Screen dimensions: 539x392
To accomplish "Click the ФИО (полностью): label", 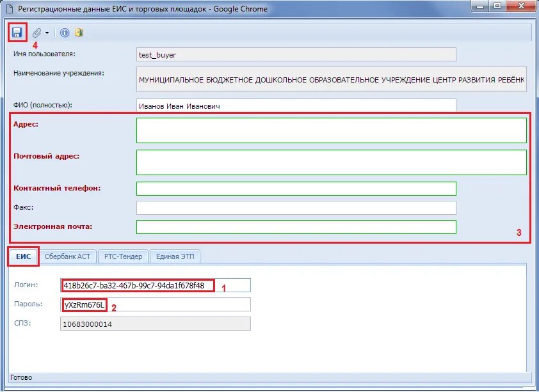I will pyautogui.click(x=43, y=105).
